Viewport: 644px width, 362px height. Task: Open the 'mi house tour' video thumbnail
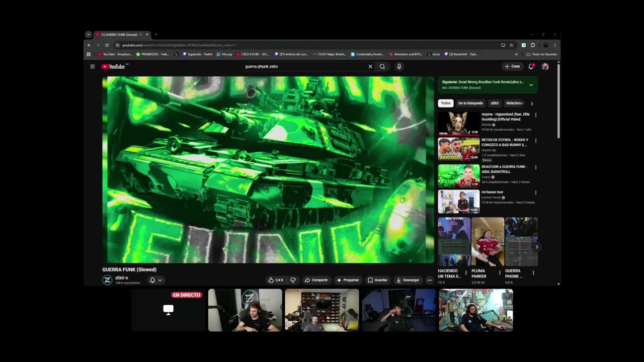tap(458, 202)
